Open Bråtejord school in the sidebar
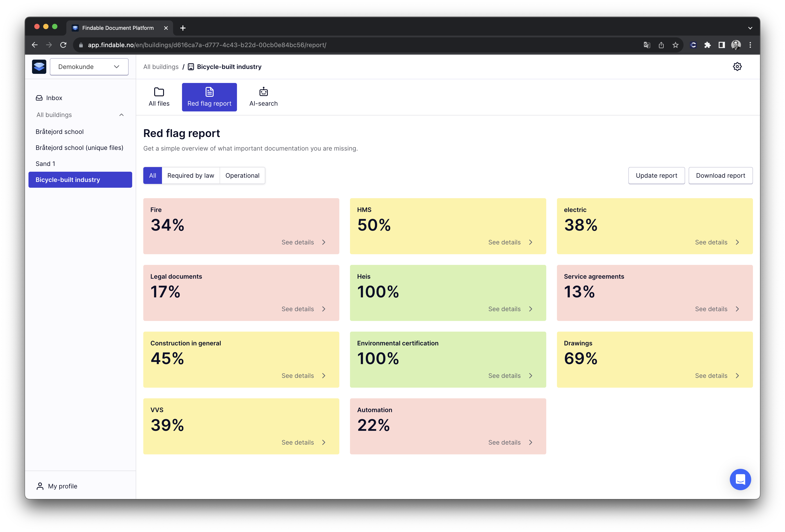Screen dimensions: 785x532 click(59, 132)
